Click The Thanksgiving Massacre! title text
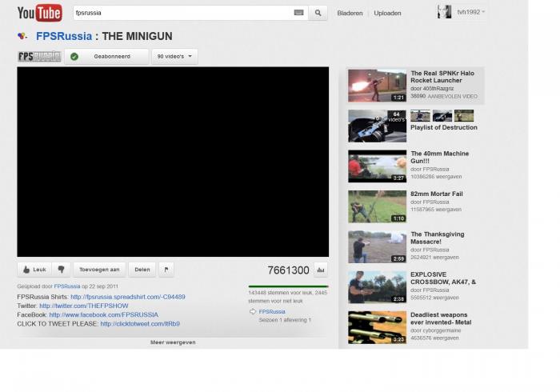This screenshot has height=392, width=560. [438, 238]
